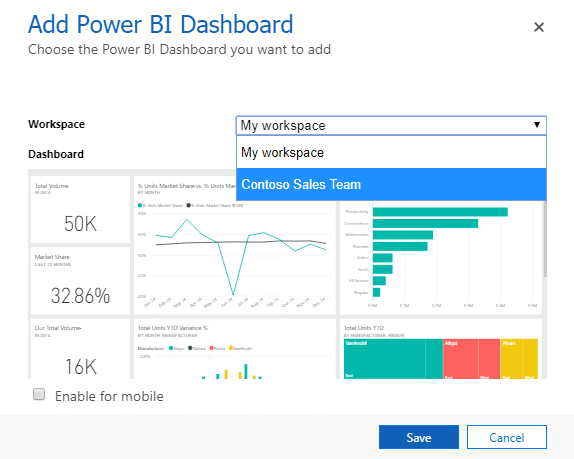Viewport: 574px width, 459px height.
Task: Click the longest teal Productivity bar
Action: pos(440,212)
